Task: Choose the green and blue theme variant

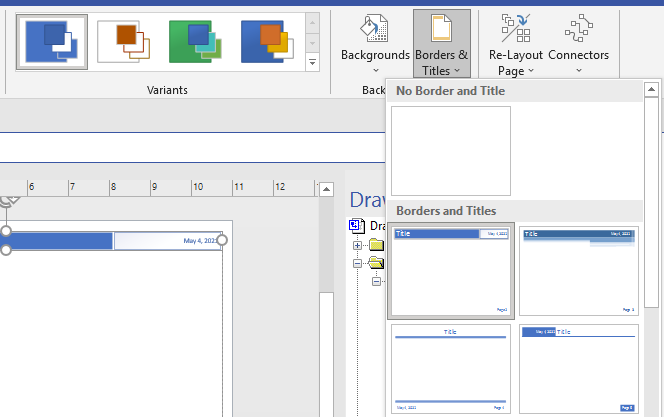Action: pos(196,42)
